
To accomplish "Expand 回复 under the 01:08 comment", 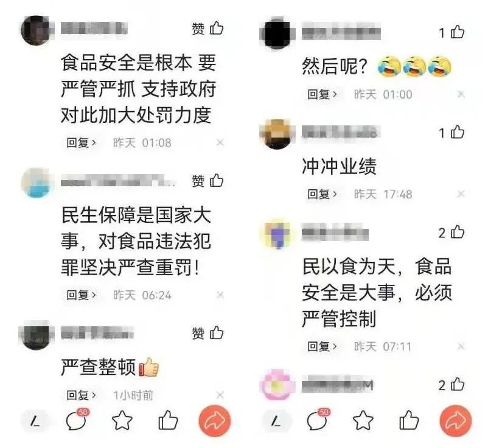I will tap(81, 142).
